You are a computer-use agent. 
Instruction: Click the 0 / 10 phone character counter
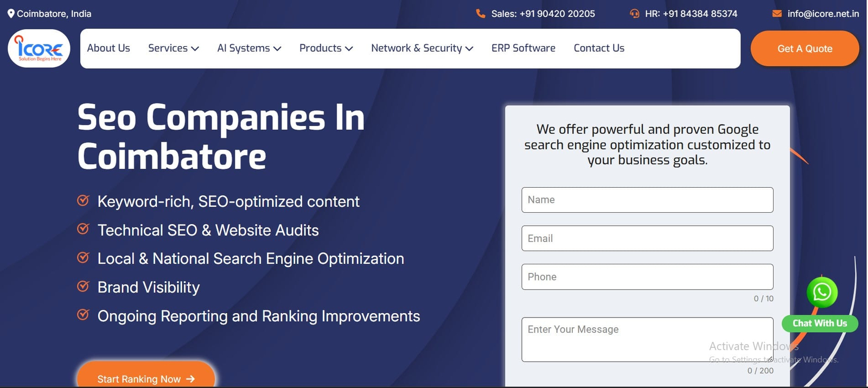click(x=763, y=298)
